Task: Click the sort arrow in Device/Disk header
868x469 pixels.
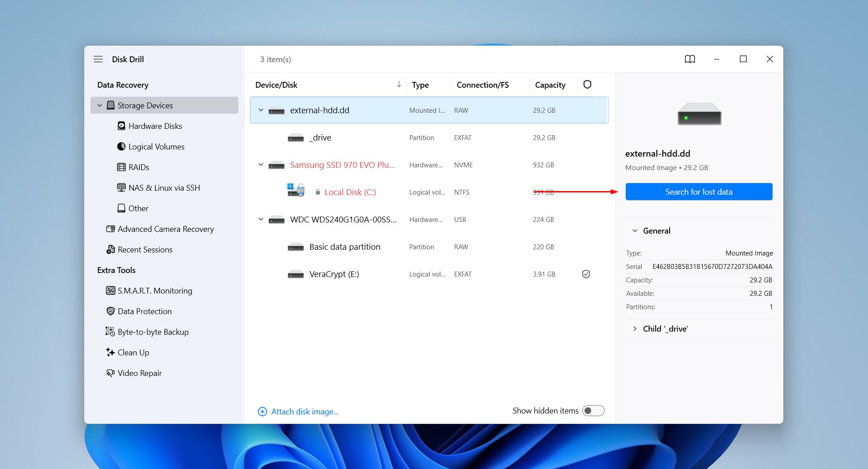Action: pyautogui.click(x=399, y=84)
